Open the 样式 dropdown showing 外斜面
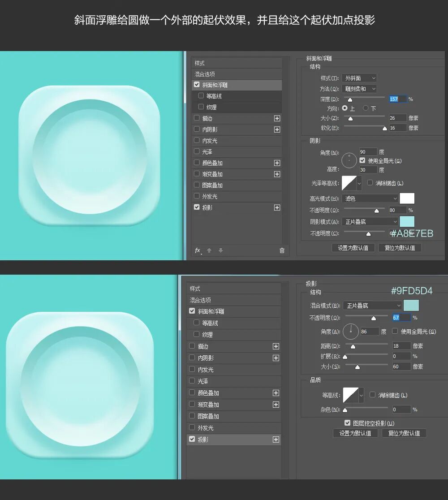 point(359,78)
